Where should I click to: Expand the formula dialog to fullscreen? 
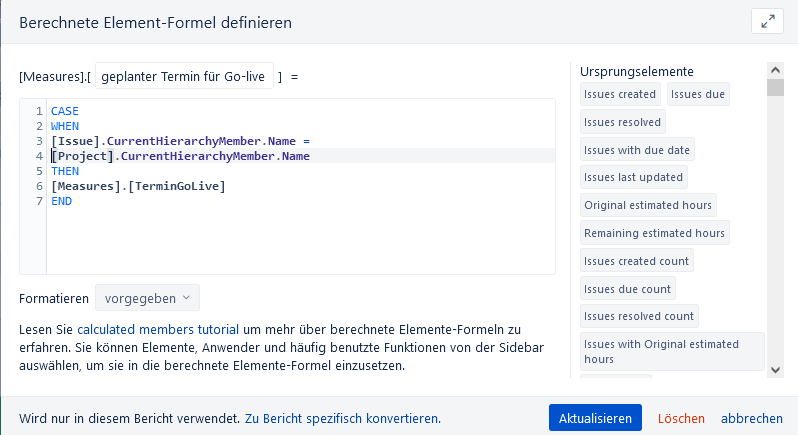point(767,21)
